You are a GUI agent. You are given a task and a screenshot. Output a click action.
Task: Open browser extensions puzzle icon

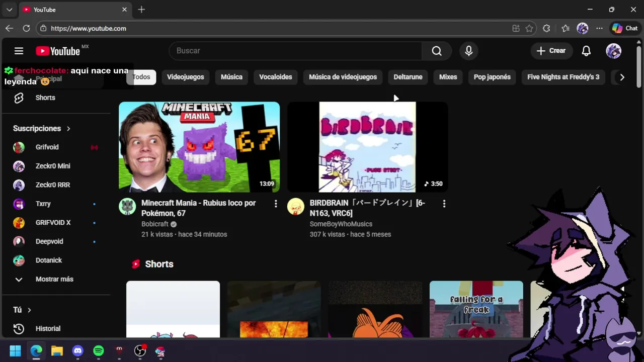coord(546,28)
